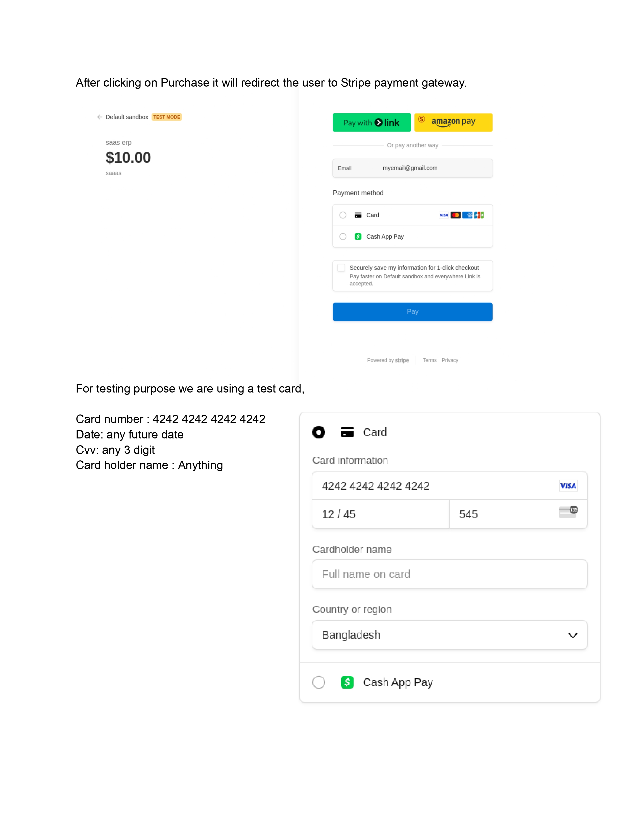Open the Country or region dropdown
The width and height of the screenshot is (644, 833).
click(x=449, y=635)
